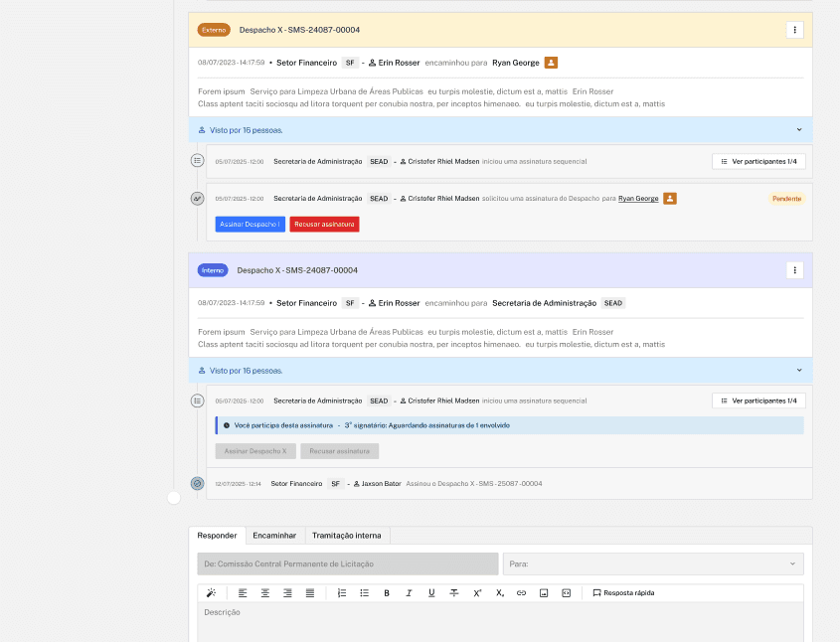Screen dimensions: 840x642
Task: Click the blue Assinar Despacho button
Action: pos(251,225)
